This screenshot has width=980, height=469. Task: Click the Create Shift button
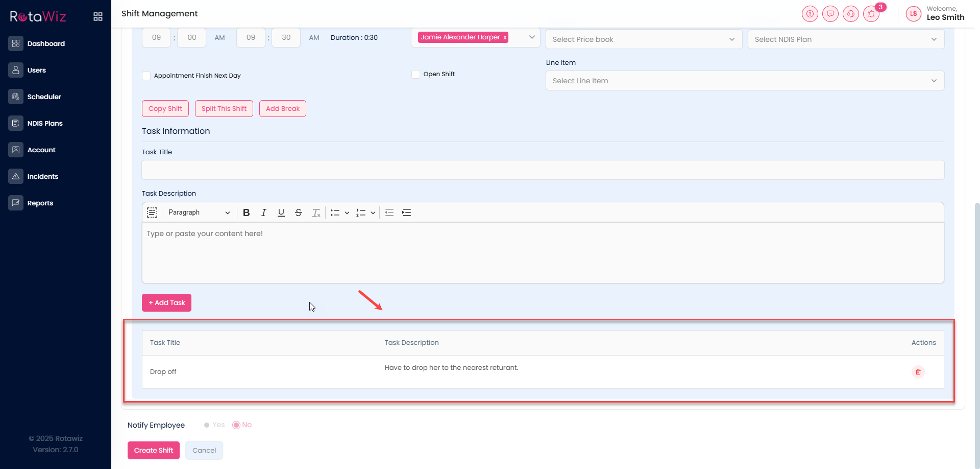[153, 450]
